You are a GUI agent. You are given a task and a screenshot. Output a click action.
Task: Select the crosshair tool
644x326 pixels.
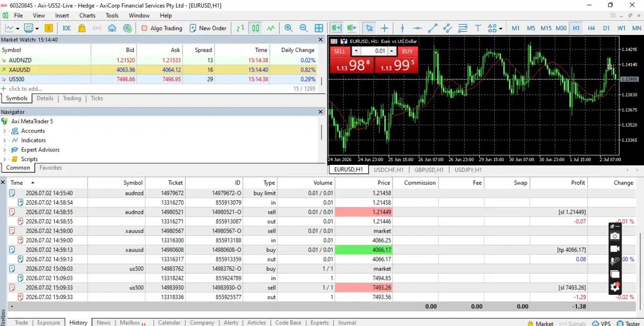coord(384,28)
